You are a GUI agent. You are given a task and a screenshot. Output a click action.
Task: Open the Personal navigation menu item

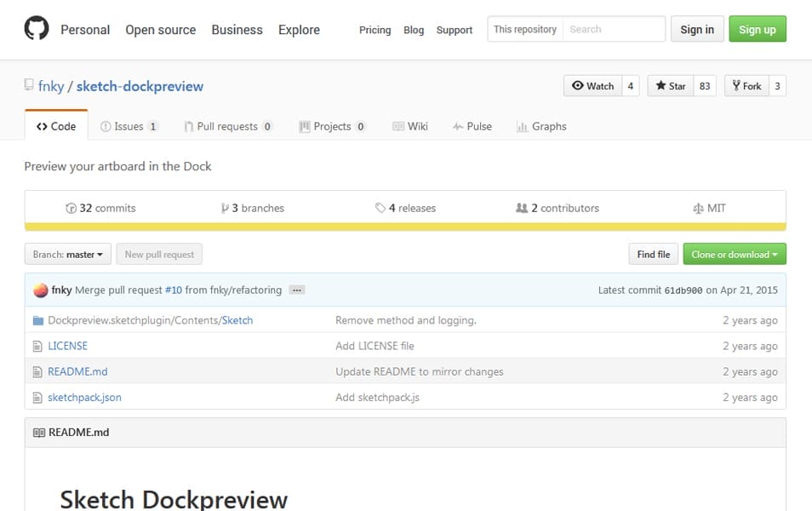85,30
